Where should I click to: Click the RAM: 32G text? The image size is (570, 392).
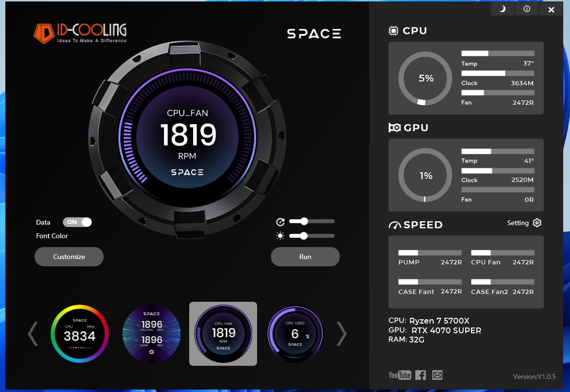pyautogui.click(x=407, y=340)
